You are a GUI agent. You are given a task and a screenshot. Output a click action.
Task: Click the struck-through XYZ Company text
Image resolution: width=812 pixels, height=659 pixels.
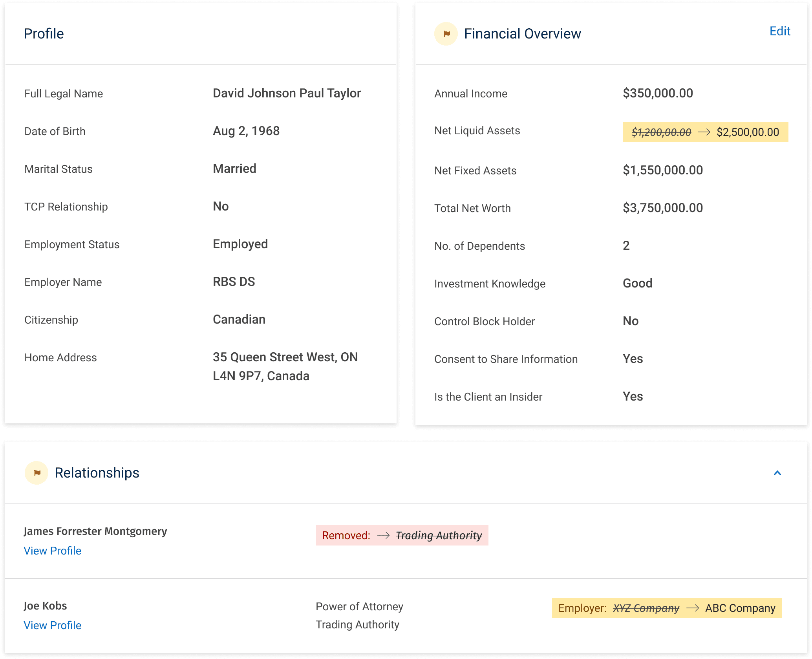pos(646,608)
